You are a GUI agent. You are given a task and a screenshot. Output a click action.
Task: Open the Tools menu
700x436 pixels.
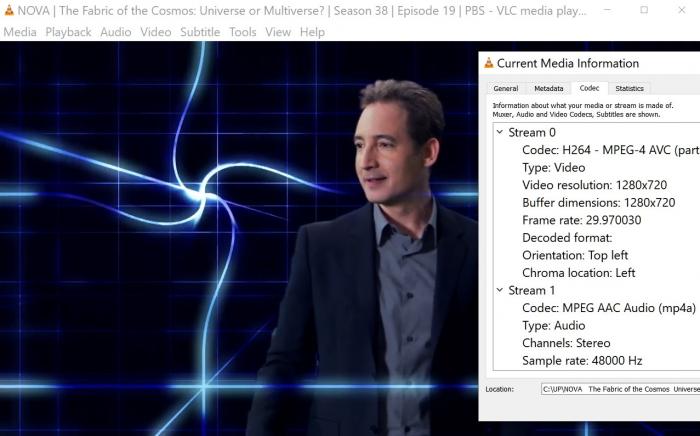(x=243, y=32)
